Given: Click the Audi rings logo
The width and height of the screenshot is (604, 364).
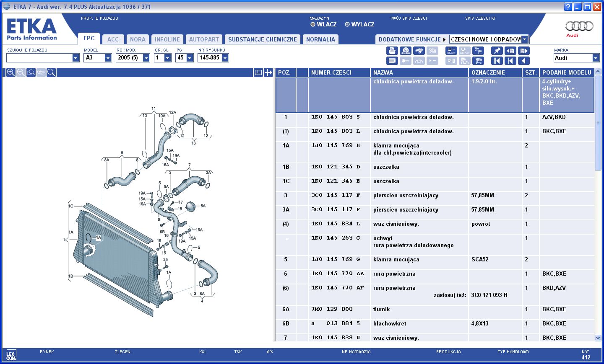Looking at the screenshot, I should (579, 26).
